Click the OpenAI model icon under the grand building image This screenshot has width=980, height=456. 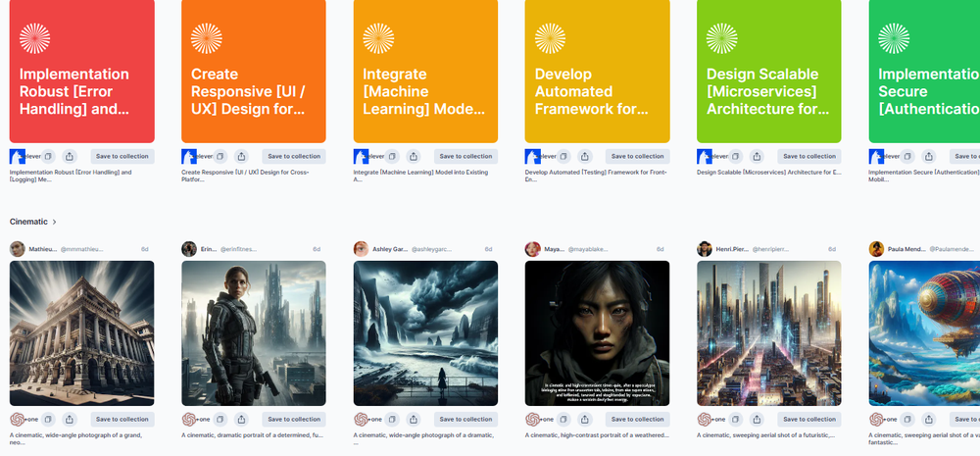[x=18, y=419]
